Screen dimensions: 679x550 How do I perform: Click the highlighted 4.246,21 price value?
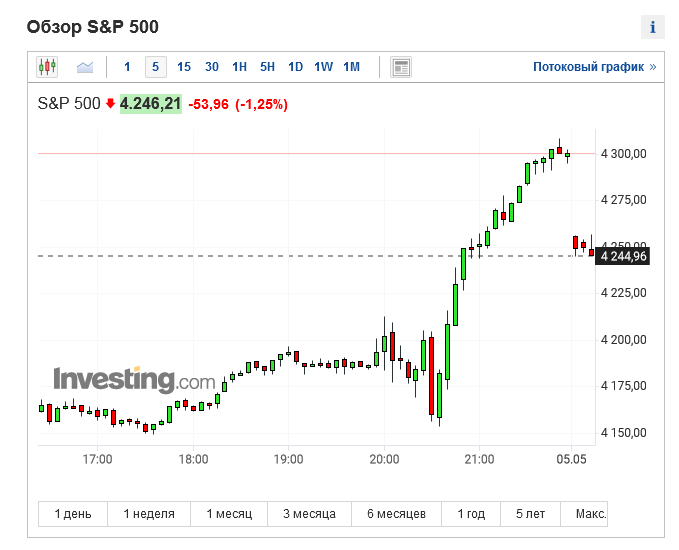pyautogui.click(x=151, y=103)
